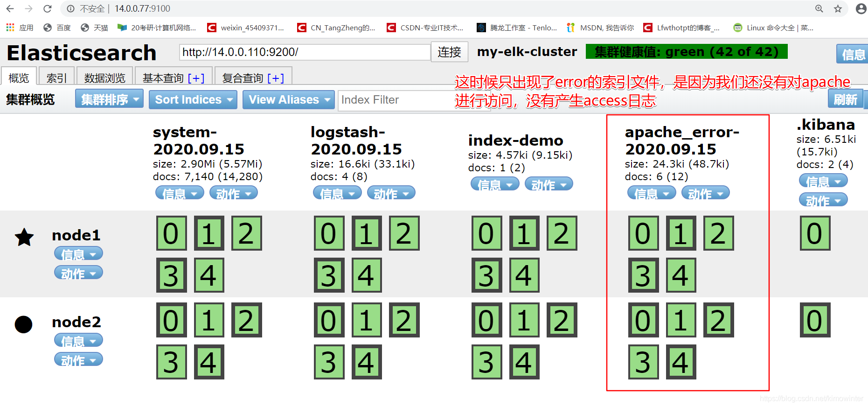This screenshot has height=407, width=868.
Task: Reload the page with the refresh icon
Action: tap(47, 8)
